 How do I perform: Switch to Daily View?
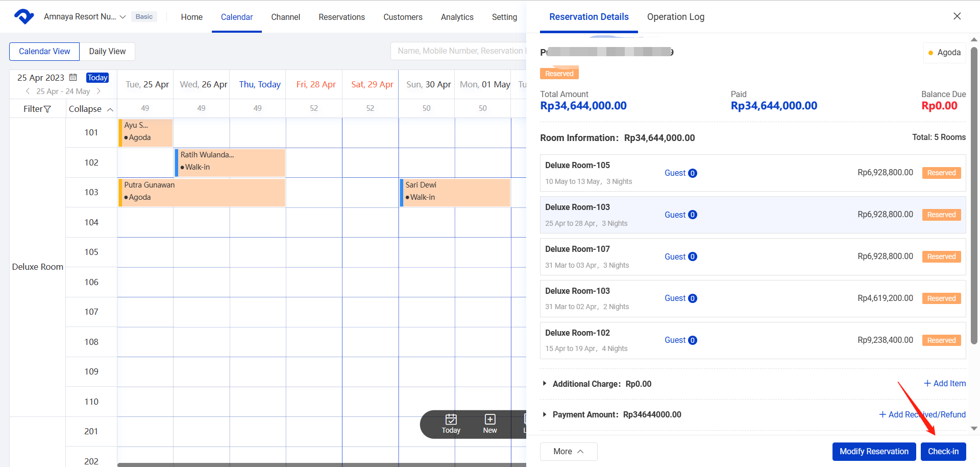click(x=107, y=52)
